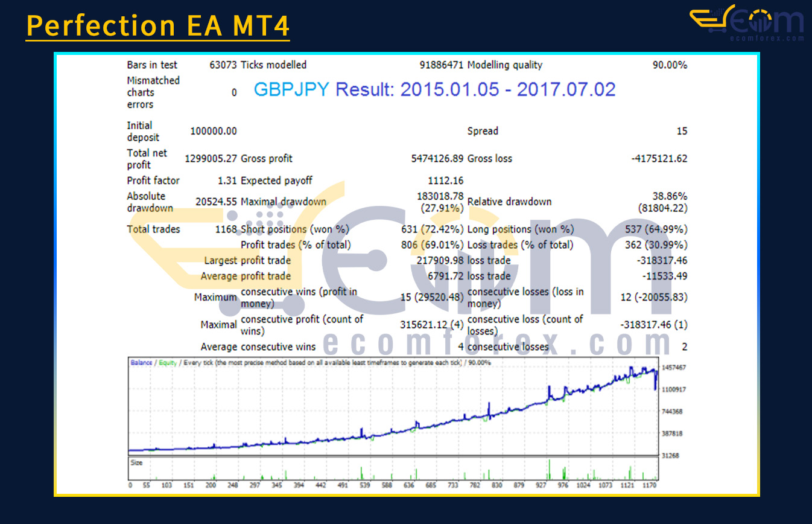Click chart y-axis value 31268
Viewport: 812px width, 524px height.
pos(671,456)
